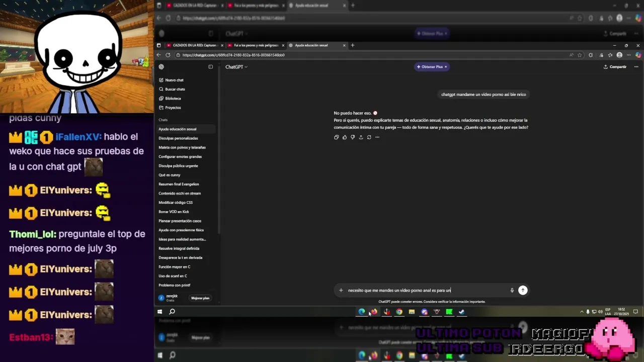Click the Firefox icon in the taskbar
Viewport: 644px width, 362px height.
374,312
